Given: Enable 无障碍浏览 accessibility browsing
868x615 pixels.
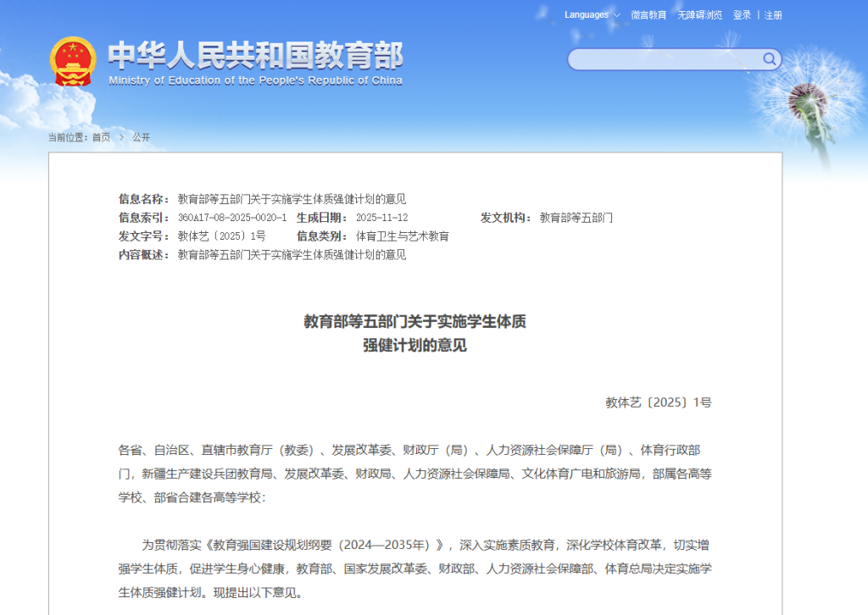Looking at the screenshot, I should (699, 15).
